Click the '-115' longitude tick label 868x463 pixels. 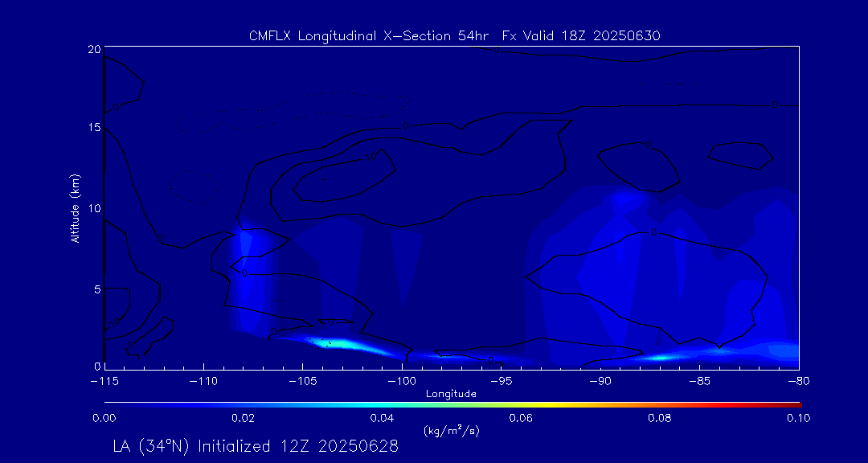pos(104,381)
